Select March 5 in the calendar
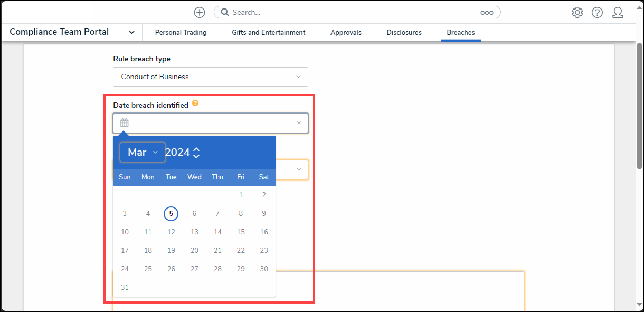The image size is (644, 312). coord(171,214)
